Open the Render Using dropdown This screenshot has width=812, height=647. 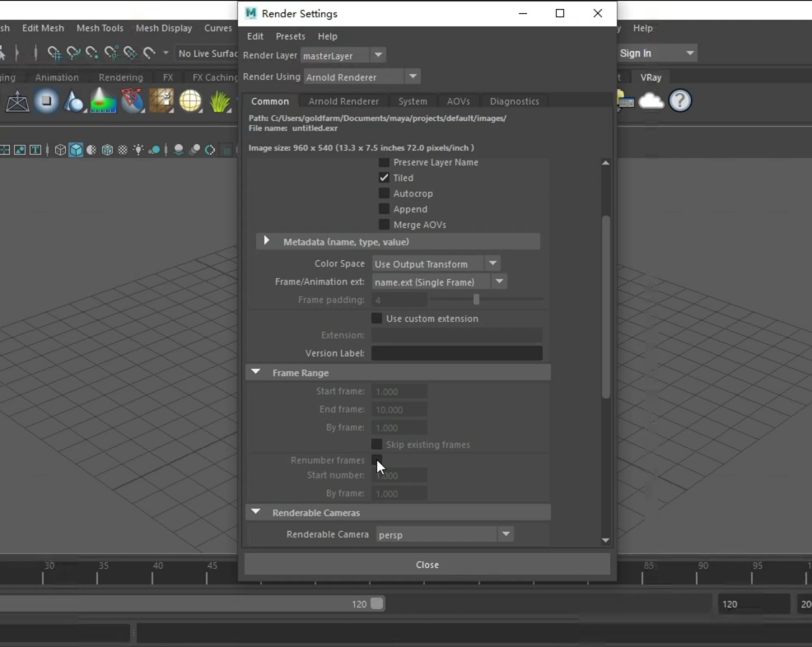362,77
